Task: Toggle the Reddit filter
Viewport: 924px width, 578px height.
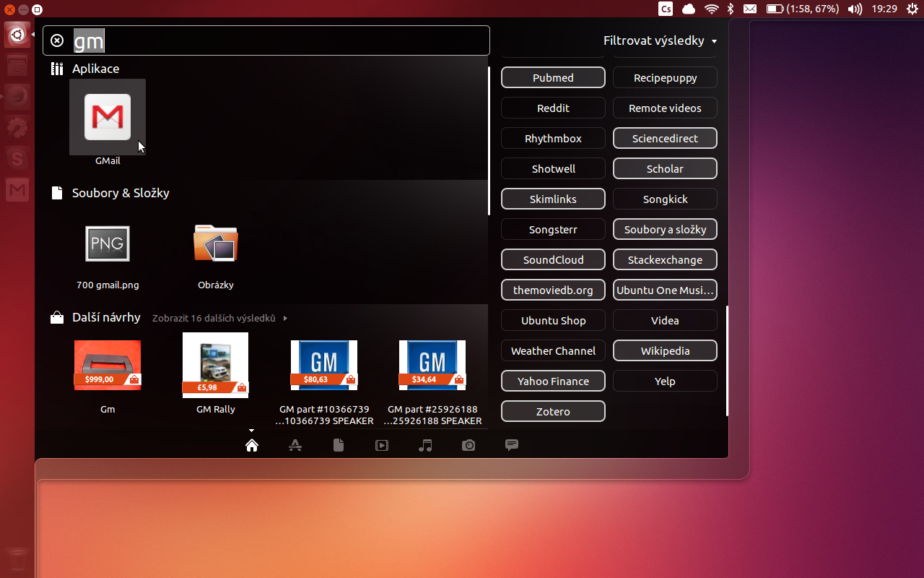Action: [x=553, y=108]
